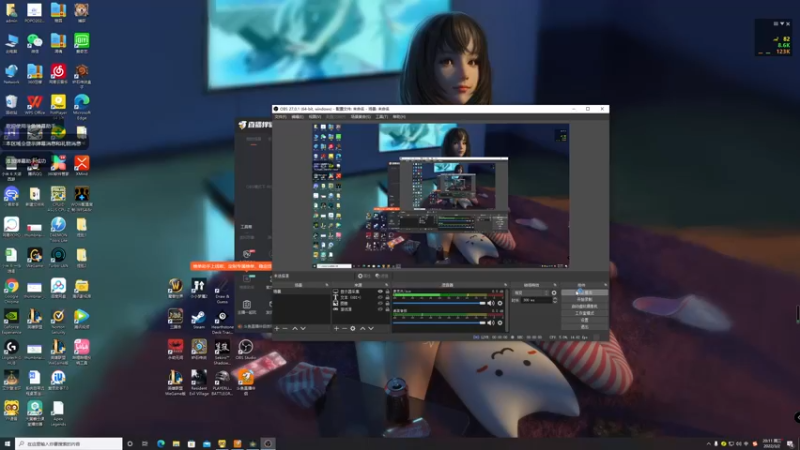The height and width of the screenshot is (450, 800).
Task: Open XMind desktop icon
Action: [82, 166]
